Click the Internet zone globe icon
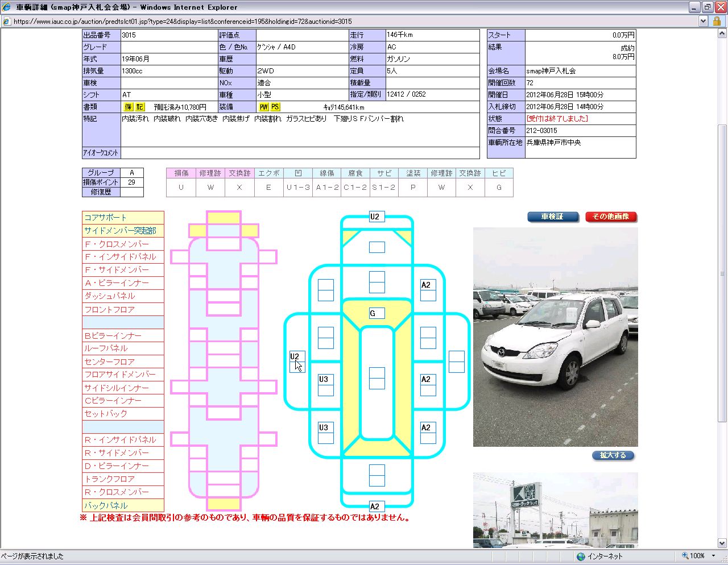Screen dimensions: 728x565 [581, 556]
